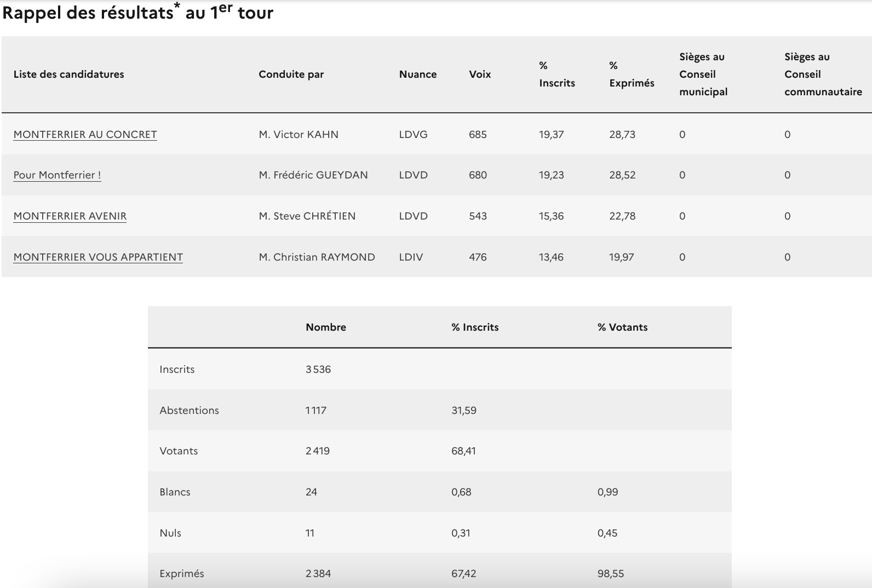Open the MONTFERRIER AU CONCRET list link
This screenshot has height=588, width=872.
coord(85,135)
